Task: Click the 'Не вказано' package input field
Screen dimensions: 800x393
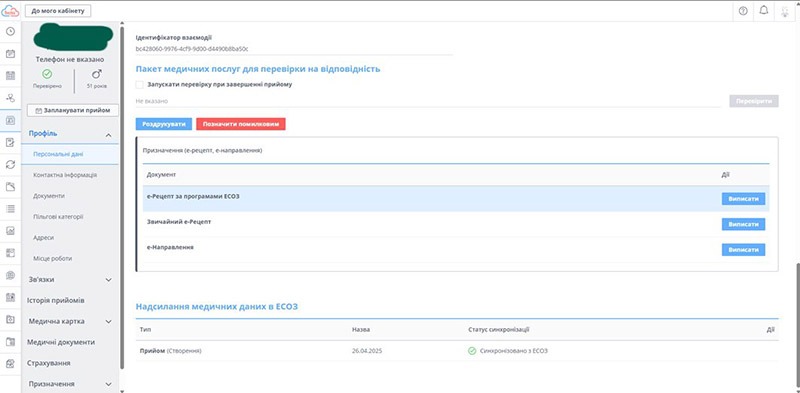Action: [428, 101]
